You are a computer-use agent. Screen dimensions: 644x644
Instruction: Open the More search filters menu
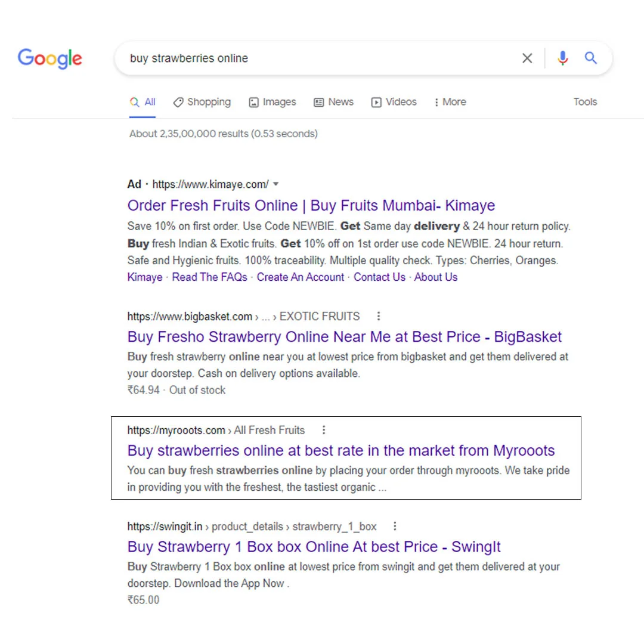coord(450,102)
